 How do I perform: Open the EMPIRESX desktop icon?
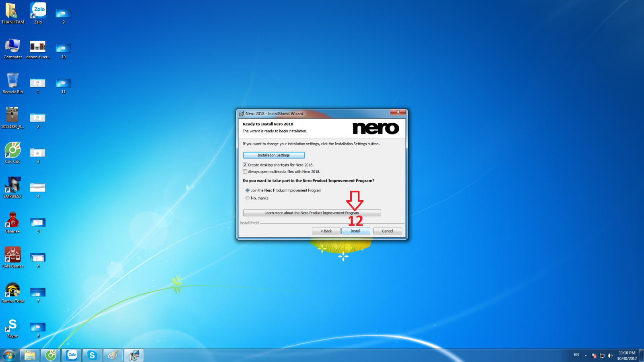12,186
